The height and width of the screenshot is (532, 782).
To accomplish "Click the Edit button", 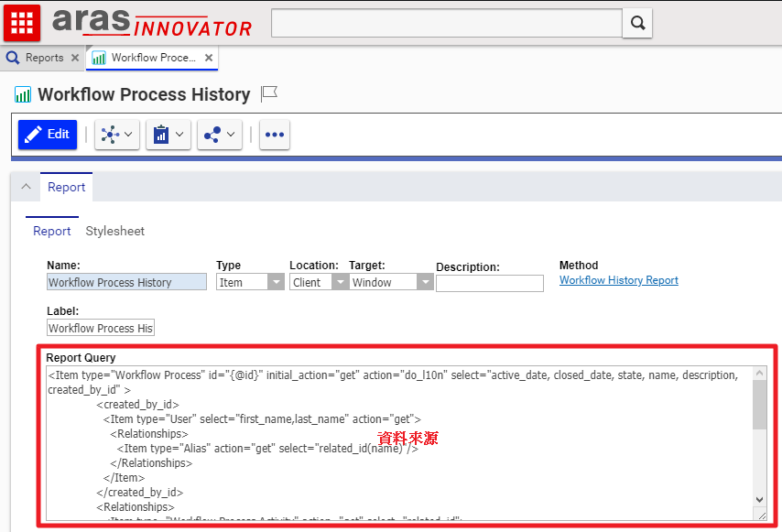I will [x=48, y=135].
